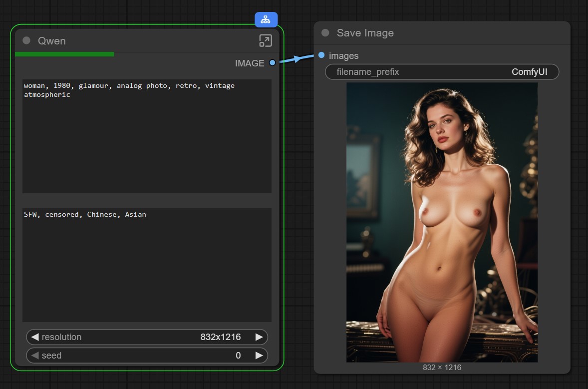
Task: Open the Qwen subgraph with the expand icon
Action: [x=266, y=41]
